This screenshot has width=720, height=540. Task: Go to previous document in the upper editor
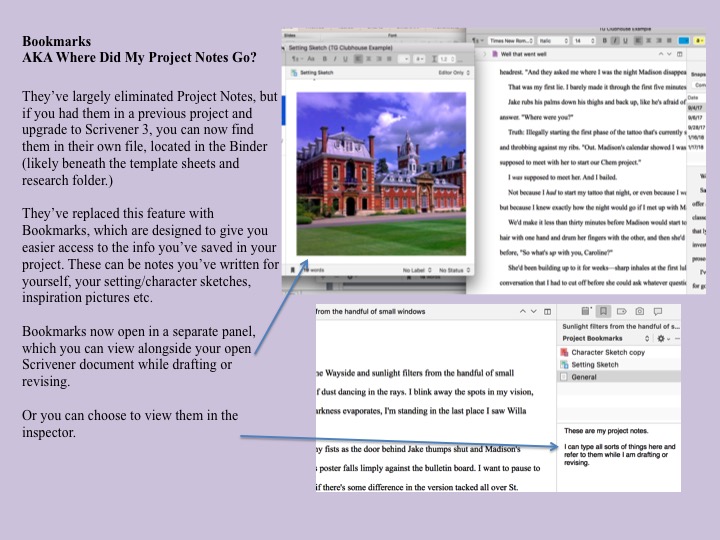tap(661, 54)
